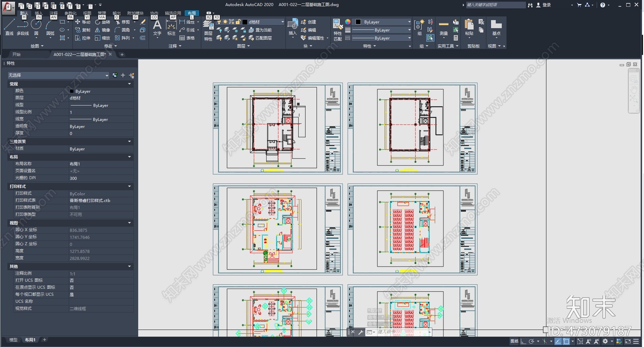Click the 移动 move tool
This screenshot has height=347, width=644.
coord(83,22)
